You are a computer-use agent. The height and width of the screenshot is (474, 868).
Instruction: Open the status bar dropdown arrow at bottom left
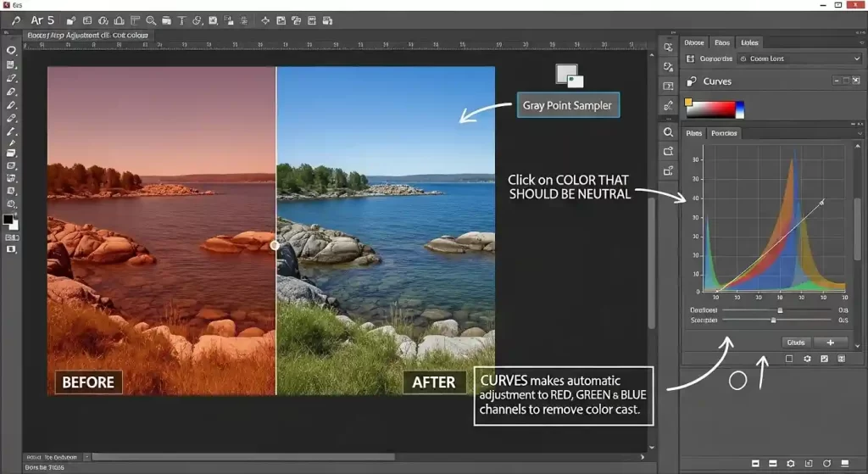[86, 457]
